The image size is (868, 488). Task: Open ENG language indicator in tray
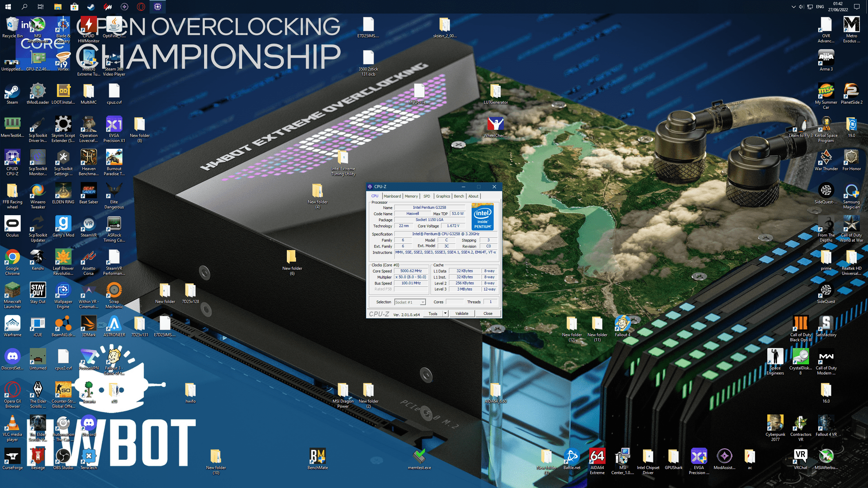(820, 6)
